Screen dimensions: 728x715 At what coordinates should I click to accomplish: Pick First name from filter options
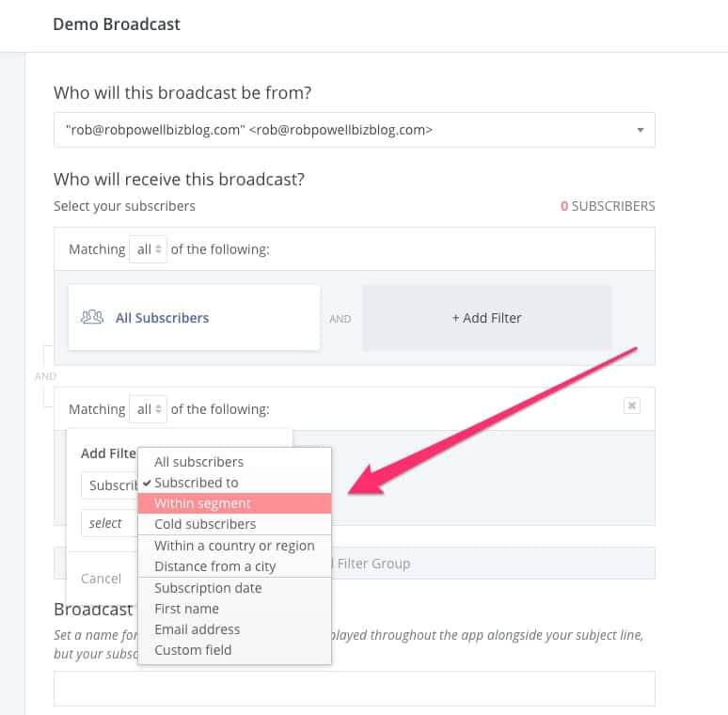click(186, 609)
